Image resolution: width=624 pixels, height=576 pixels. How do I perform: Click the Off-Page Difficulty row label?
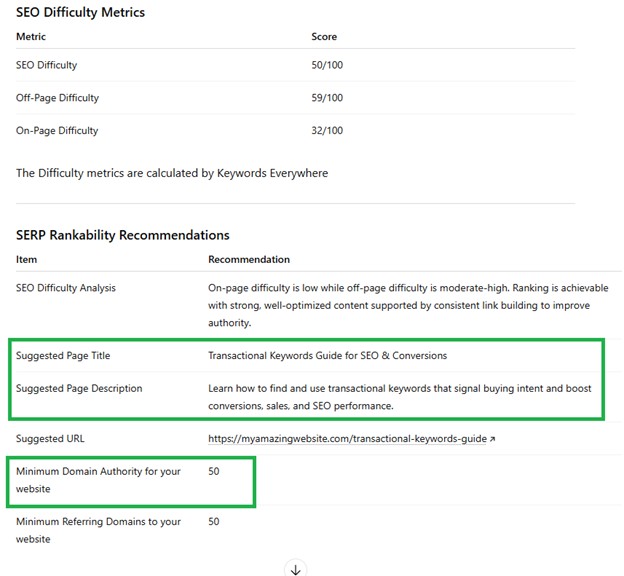point(57,98)
